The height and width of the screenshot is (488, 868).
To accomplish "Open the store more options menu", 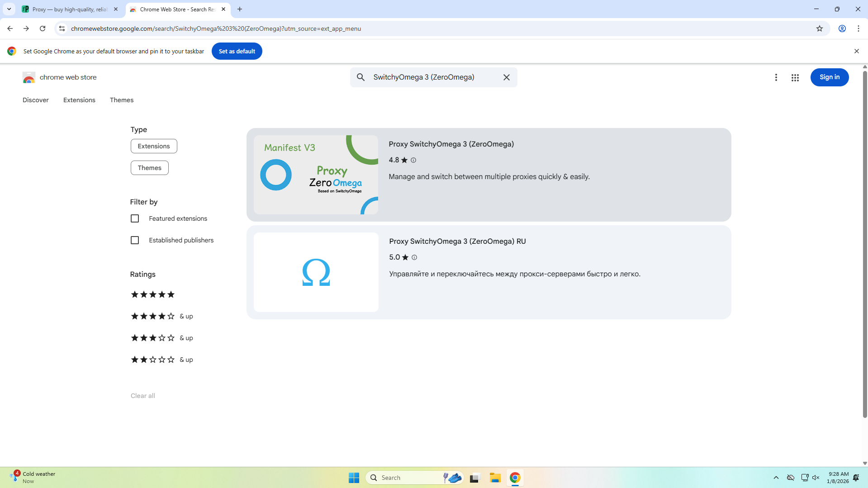I will [x=776, y=77].
